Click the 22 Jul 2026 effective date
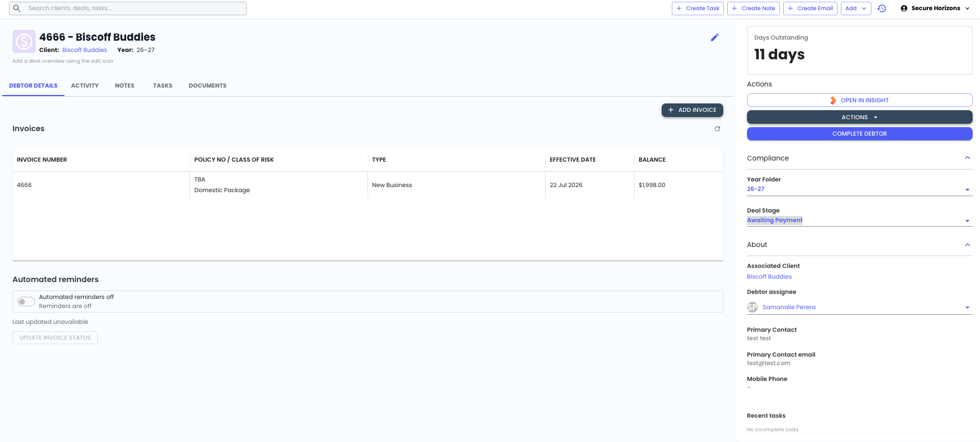This screenshot has width=980, height=442. point(566,185)
